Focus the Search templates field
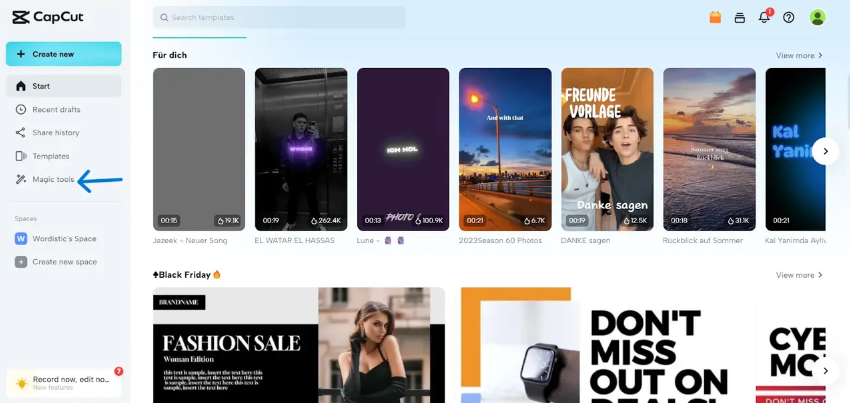 (279, 17)
